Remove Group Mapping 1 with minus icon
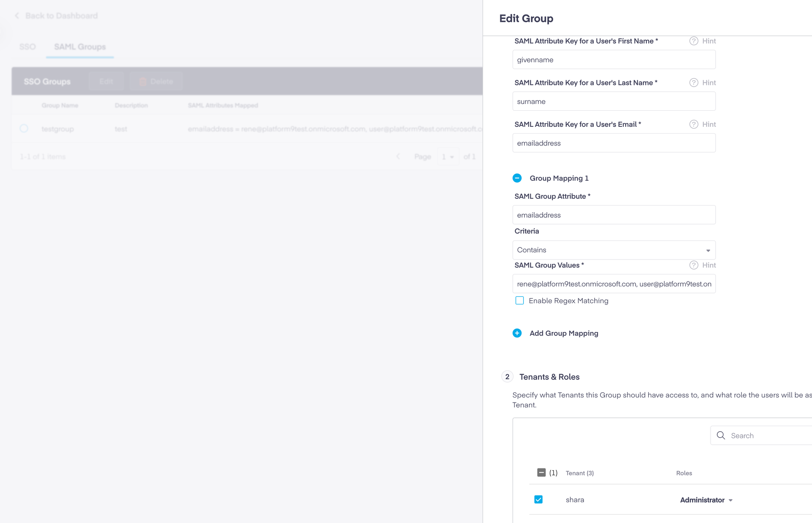Screen dimensions: 812x523 tap(517, 178)
